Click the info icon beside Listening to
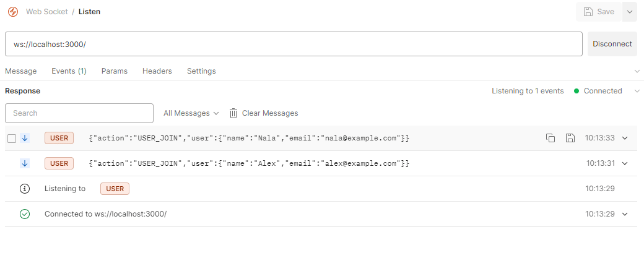Image resolution: width=644 pixels, height=266 pixels. coord(25,189)
